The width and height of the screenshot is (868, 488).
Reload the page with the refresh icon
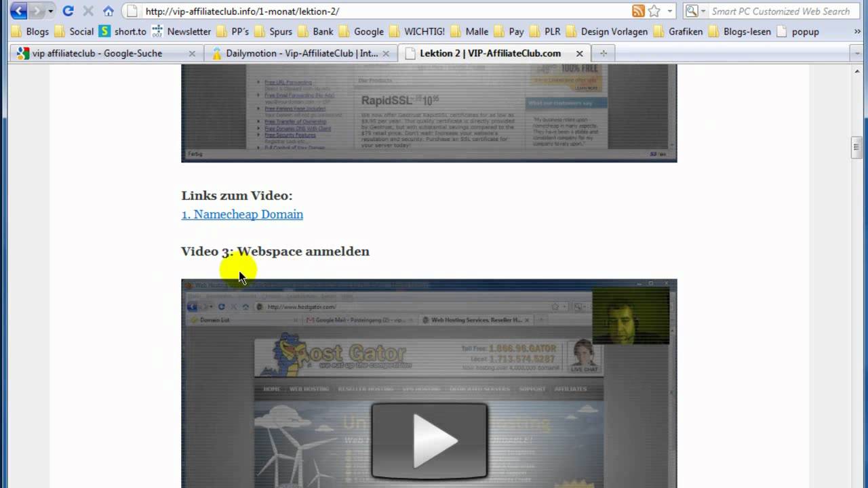click(68, 11)
